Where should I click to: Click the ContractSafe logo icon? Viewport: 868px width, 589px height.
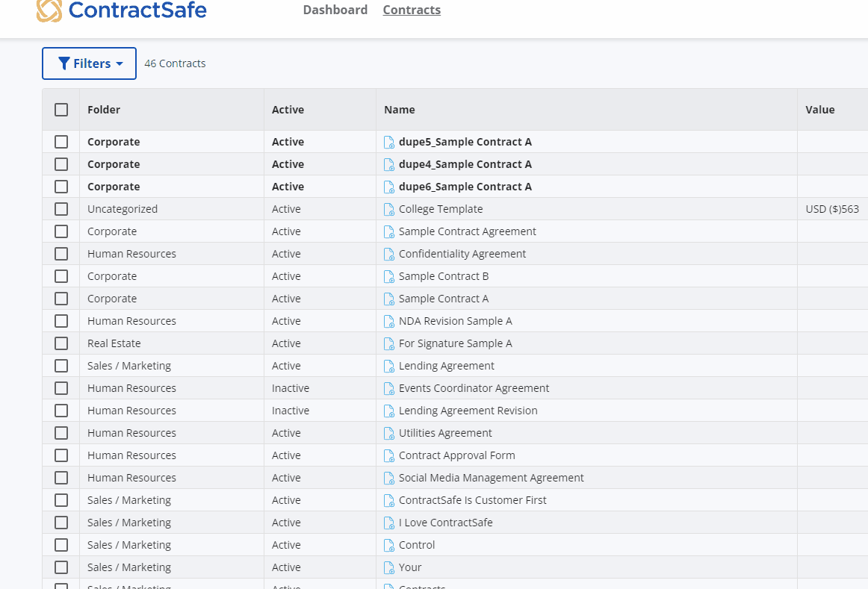(x=49, y=10)
